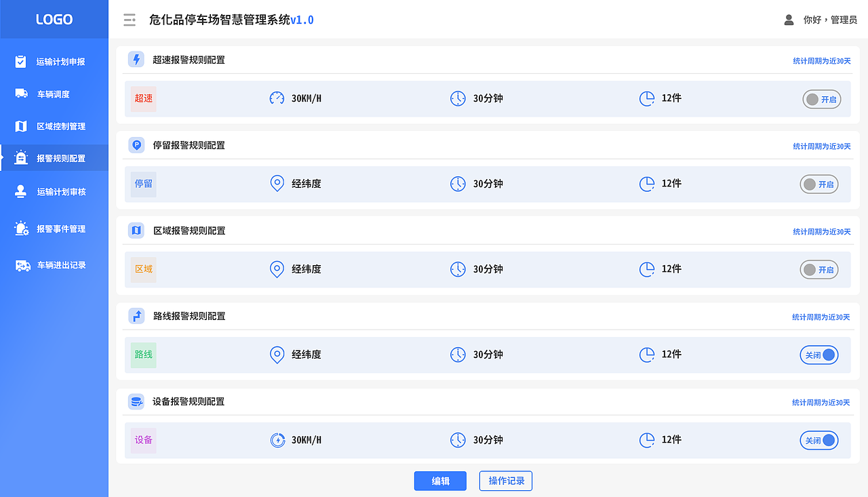Click the lightning icon of 超速报警规则配置
Image resolution: width=868 pixels, height=497 pixels.
[136, 60]
